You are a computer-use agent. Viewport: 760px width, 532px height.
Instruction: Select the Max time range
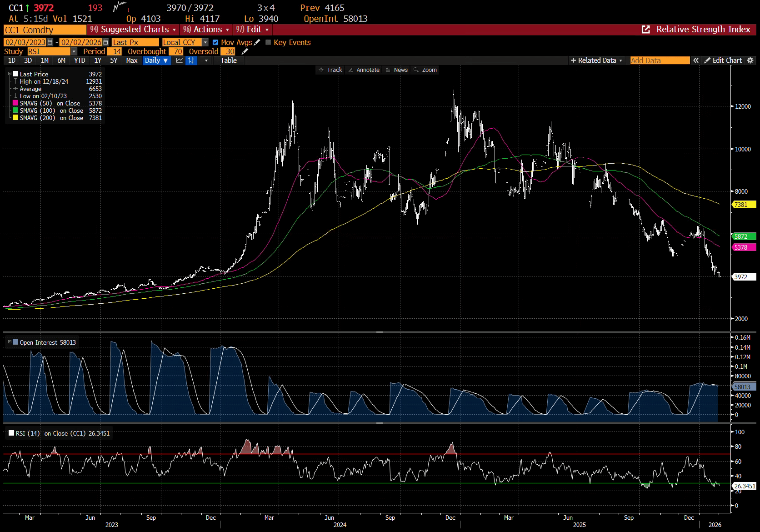[132, 60]
